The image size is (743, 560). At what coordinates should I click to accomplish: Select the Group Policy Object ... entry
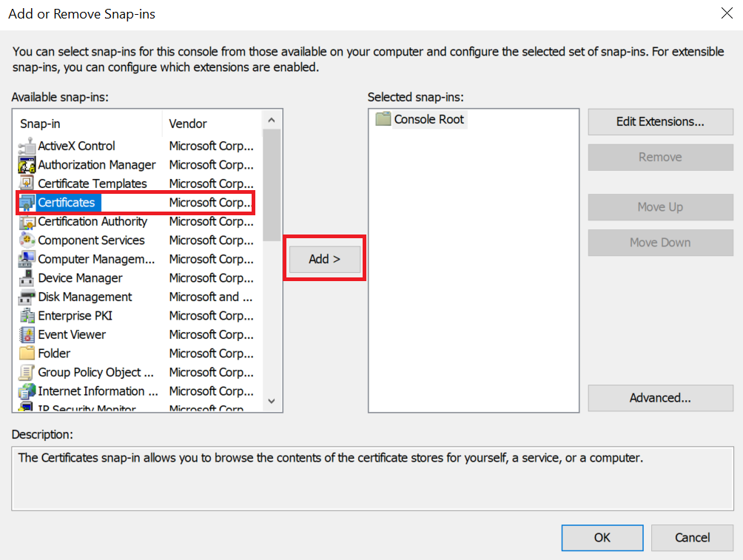click(x=95, y=372)
